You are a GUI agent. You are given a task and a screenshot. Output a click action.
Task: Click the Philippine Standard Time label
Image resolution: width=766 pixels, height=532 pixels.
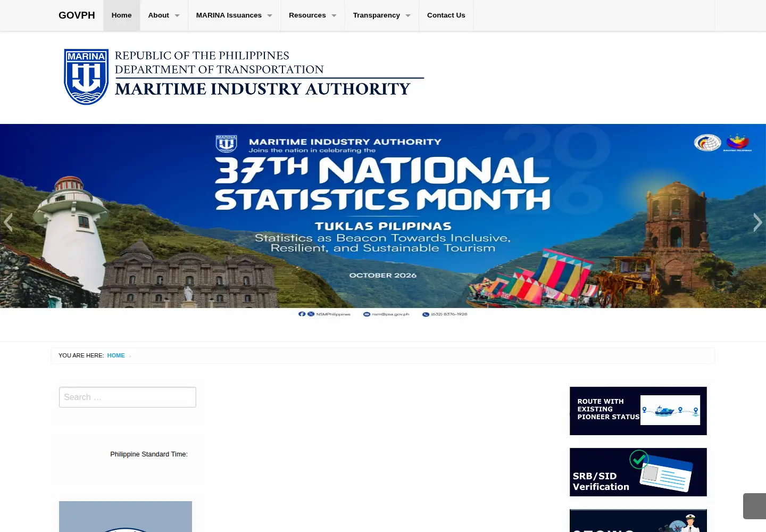click(149, 454)
